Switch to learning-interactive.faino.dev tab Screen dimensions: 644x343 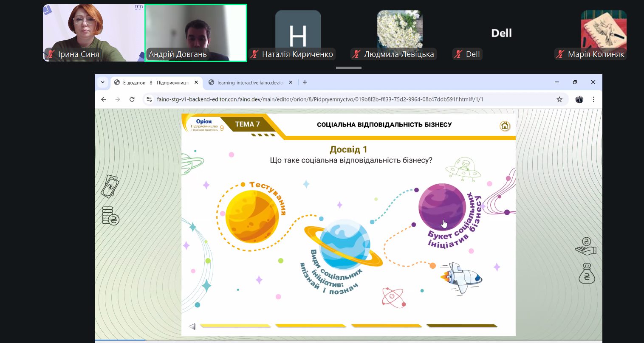click(249, 83)
